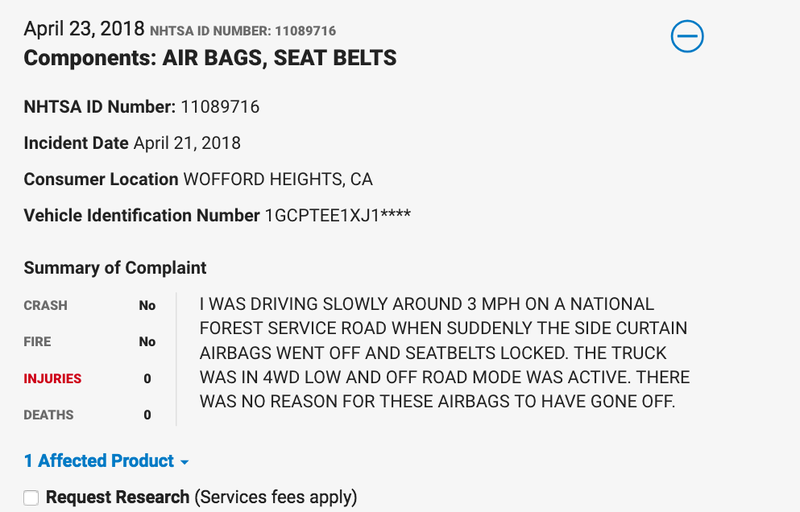Collapse the complaint with the minus icon
This screenshot has height=512, width=800.
687,36
